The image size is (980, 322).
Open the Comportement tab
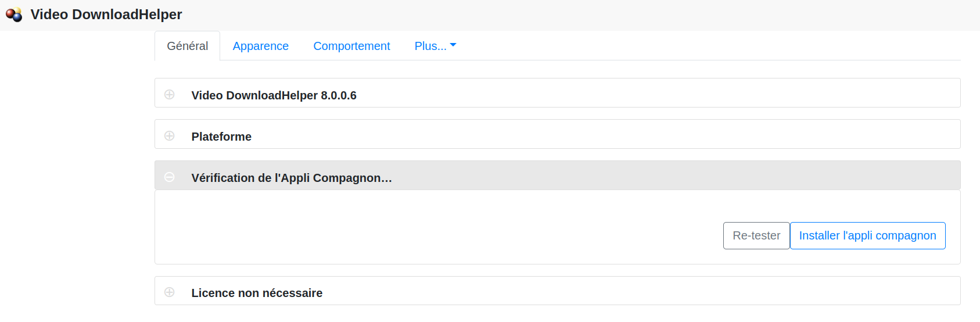351,46
